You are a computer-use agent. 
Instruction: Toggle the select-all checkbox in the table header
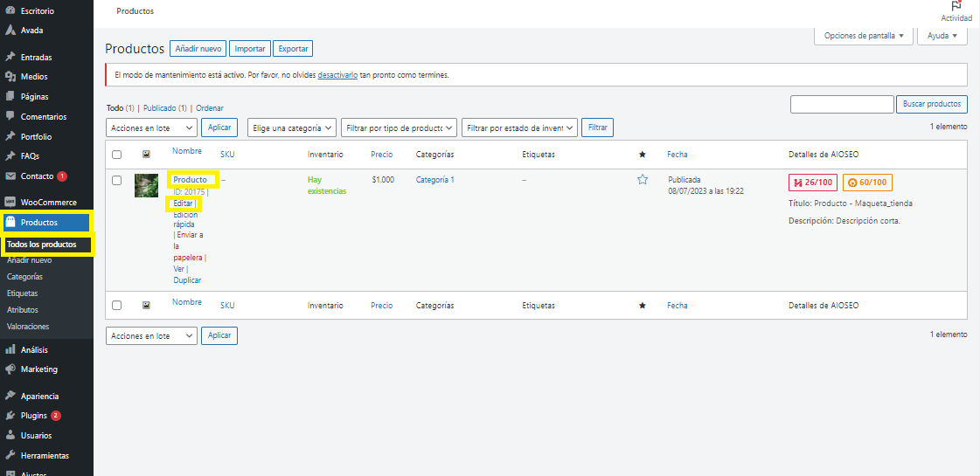click(x=116, y=155)
